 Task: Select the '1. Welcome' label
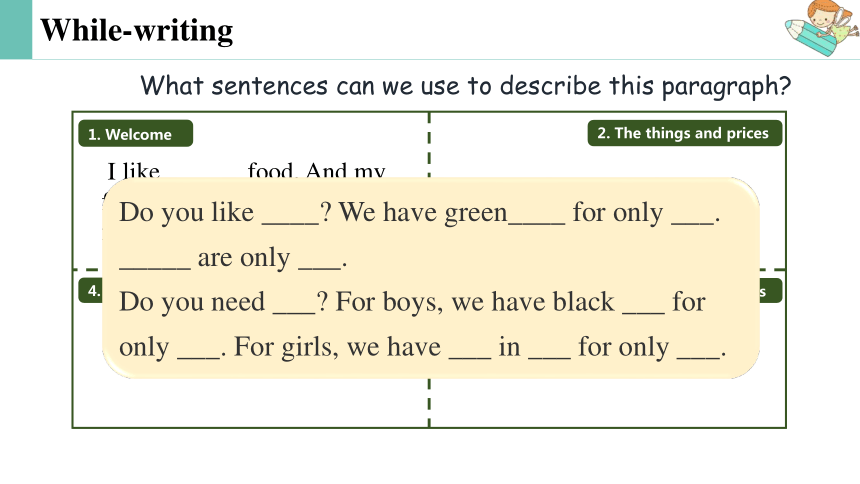click(135, 134)
